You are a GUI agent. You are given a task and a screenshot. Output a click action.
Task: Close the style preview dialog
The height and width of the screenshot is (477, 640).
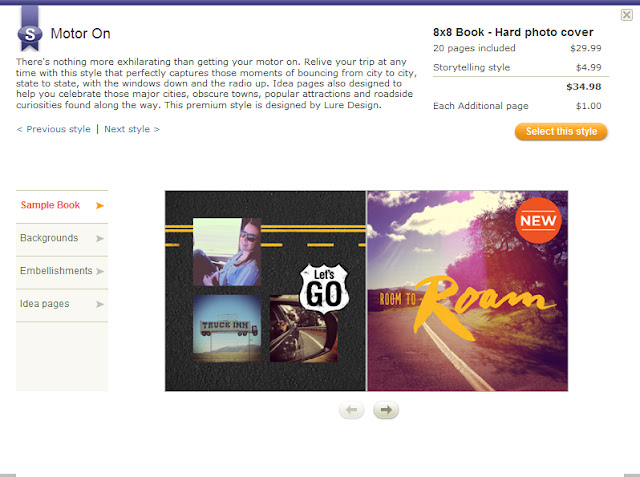point(627,15)
